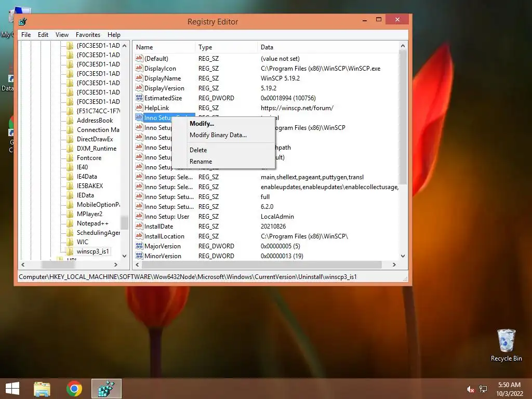Click the EstimatedSize DWORD value icon
The image size is (532, 399).
coord(139,98)
